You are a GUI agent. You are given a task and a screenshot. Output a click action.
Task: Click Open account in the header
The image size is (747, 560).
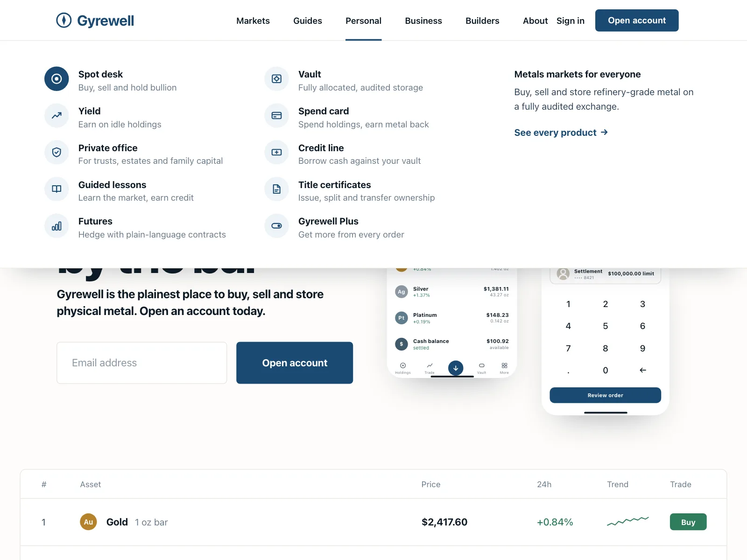[x=637, y=21]
